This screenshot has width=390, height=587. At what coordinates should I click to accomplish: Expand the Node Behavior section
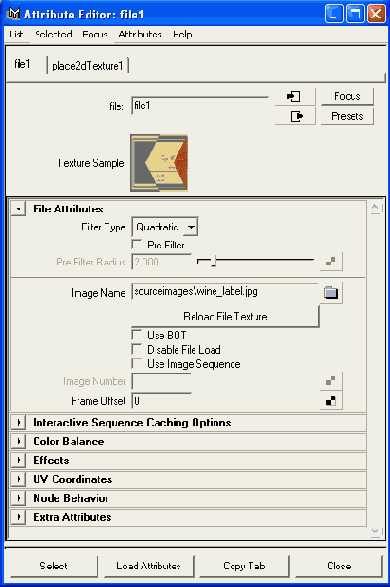18,498
